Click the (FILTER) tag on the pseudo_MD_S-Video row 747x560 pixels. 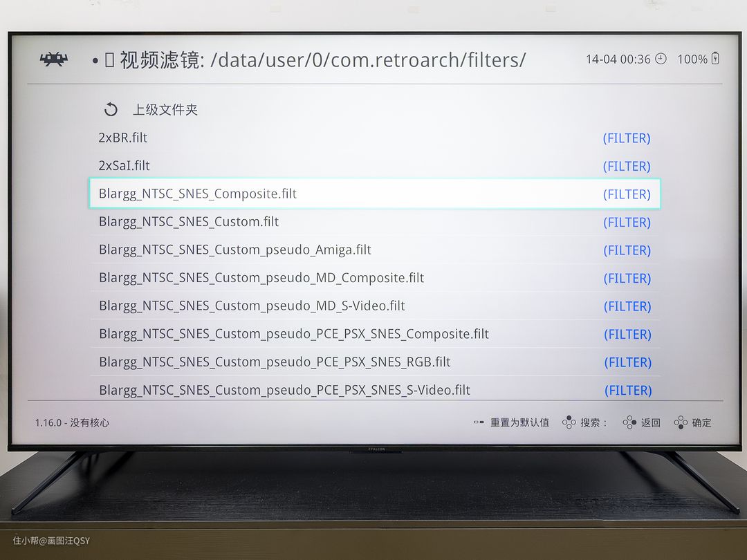click(627, 307)
